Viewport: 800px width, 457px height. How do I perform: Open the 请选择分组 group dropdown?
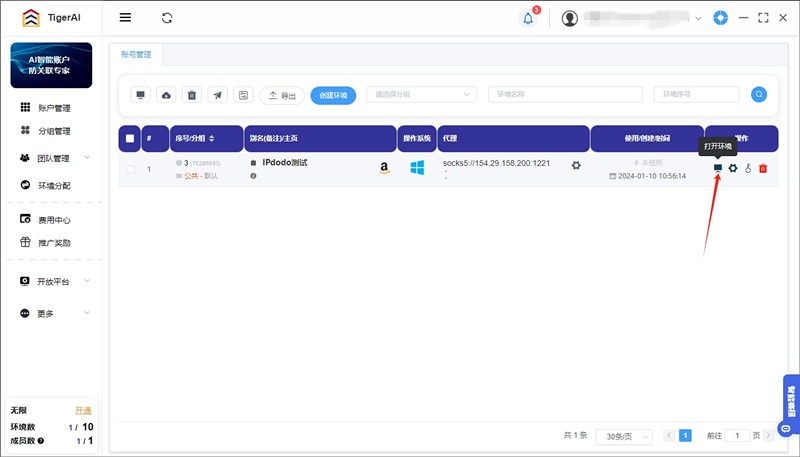tap(421, 95)
